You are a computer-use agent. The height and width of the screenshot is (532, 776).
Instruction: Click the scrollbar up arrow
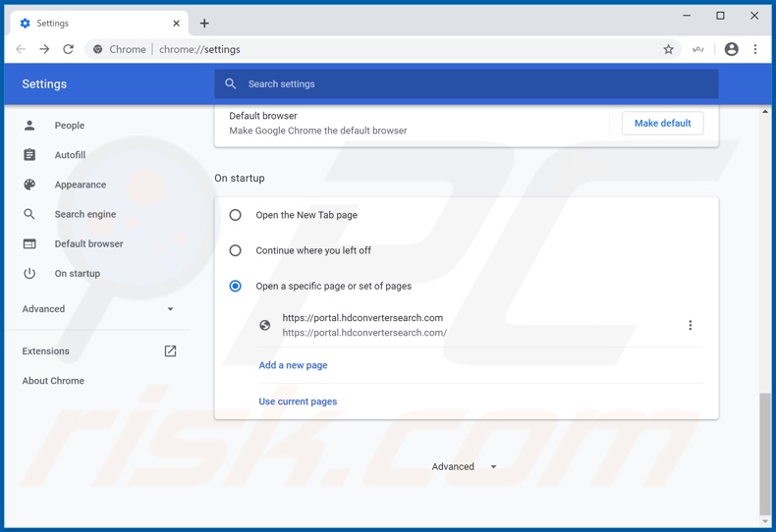[765, 112]
